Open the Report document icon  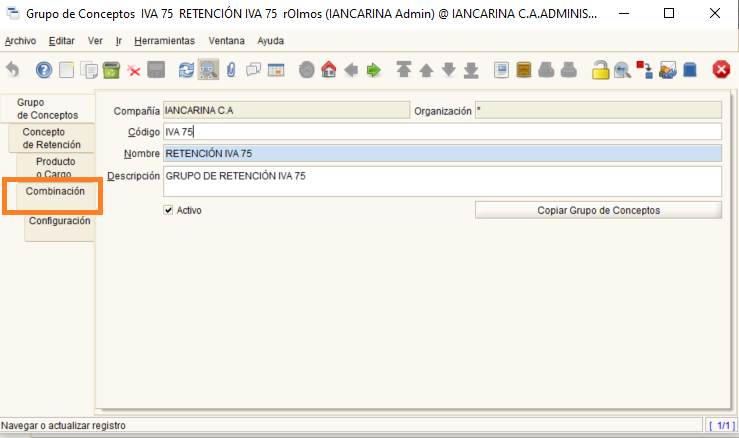tap(501, 70)
